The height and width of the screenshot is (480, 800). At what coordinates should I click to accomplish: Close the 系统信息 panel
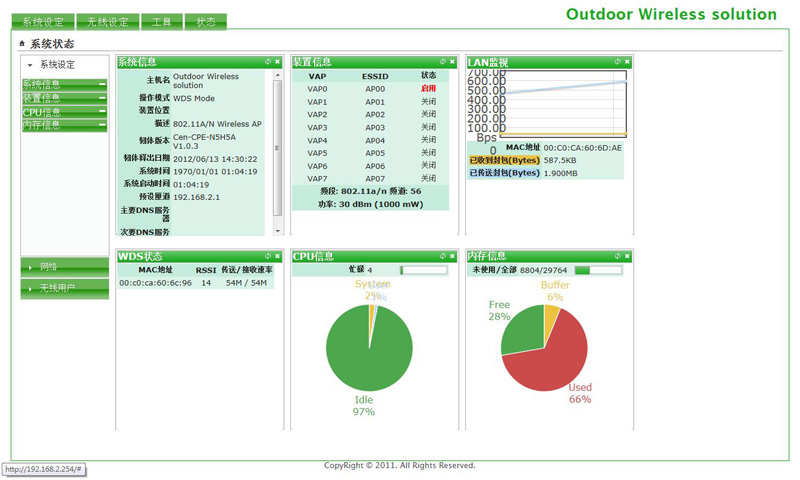point(278,62)
